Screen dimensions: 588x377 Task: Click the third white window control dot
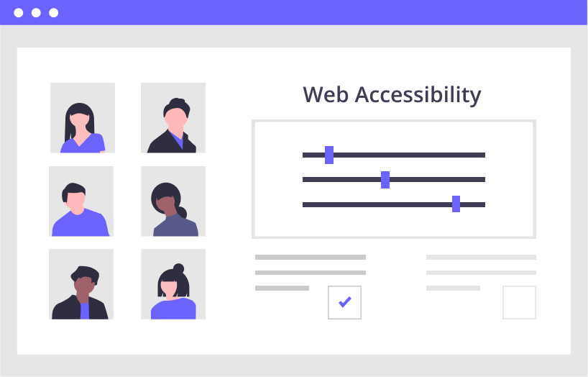(54, 13)
